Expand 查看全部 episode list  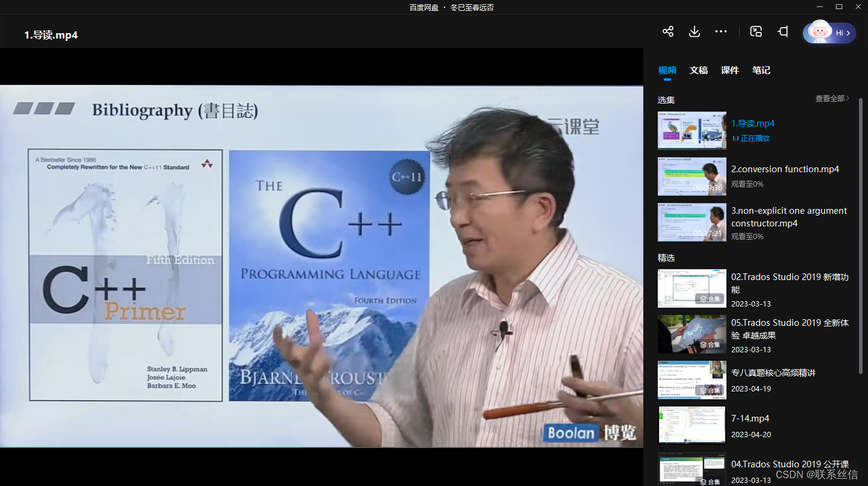832,98
